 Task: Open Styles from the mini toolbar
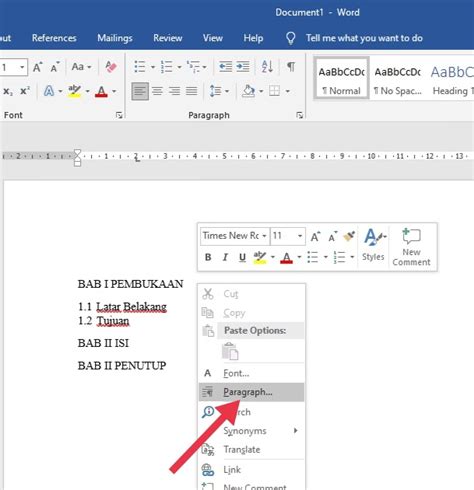coord(374,245)
